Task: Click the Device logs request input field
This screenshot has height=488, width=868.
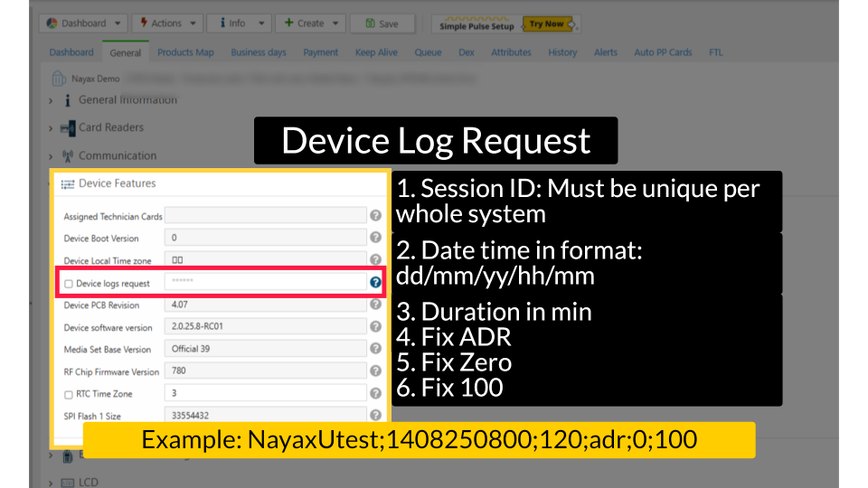Action: point(265,283)
